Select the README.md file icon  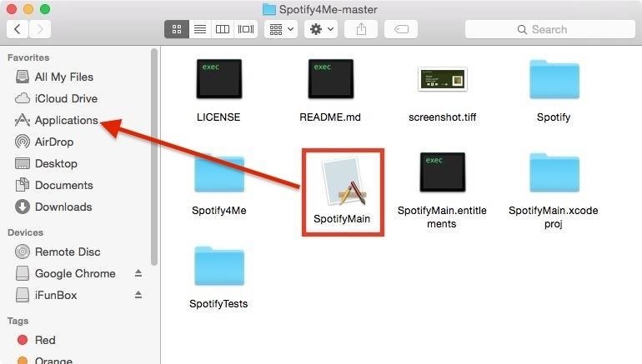tap(331, 79)
